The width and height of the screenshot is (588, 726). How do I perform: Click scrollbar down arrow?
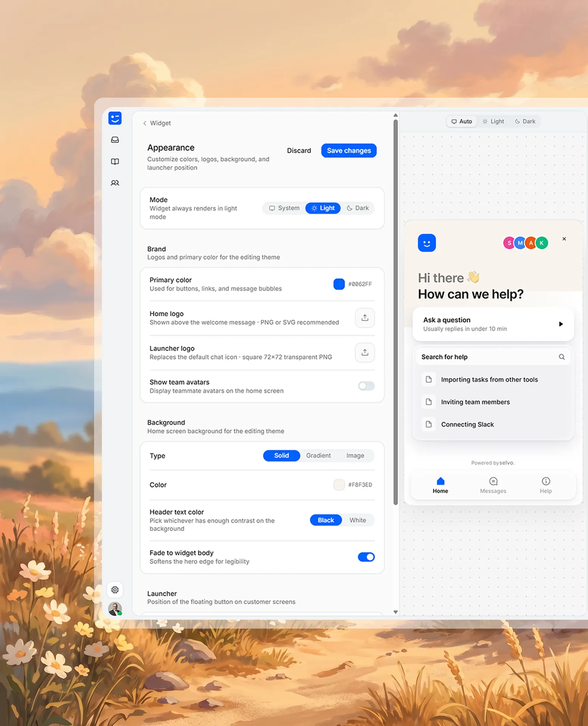[396, 612]
